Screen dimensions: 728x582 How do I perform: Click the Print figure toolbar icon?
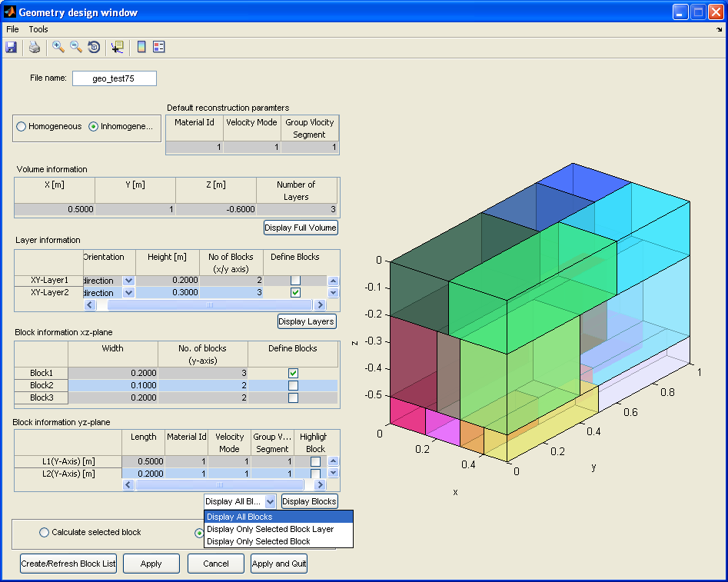(35, 47)
